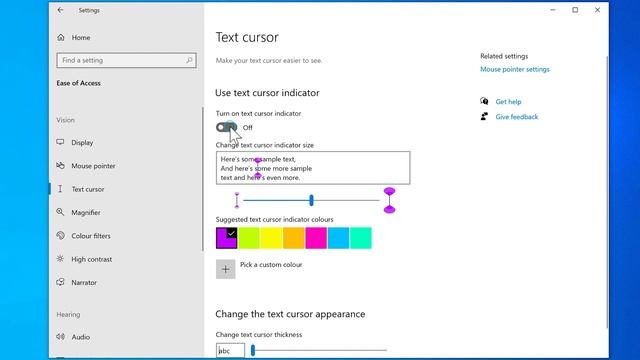The image size is (640, 360).
Task: Click the Get help link
Action: coord(508,102)
